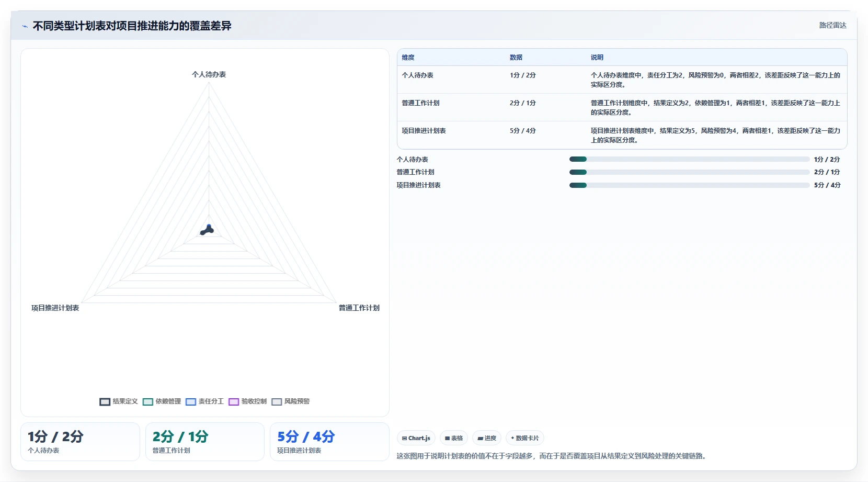Select the 2分 / 1分 普通工作计划 data card
868x482 pixels.
(x=205, y=442)
